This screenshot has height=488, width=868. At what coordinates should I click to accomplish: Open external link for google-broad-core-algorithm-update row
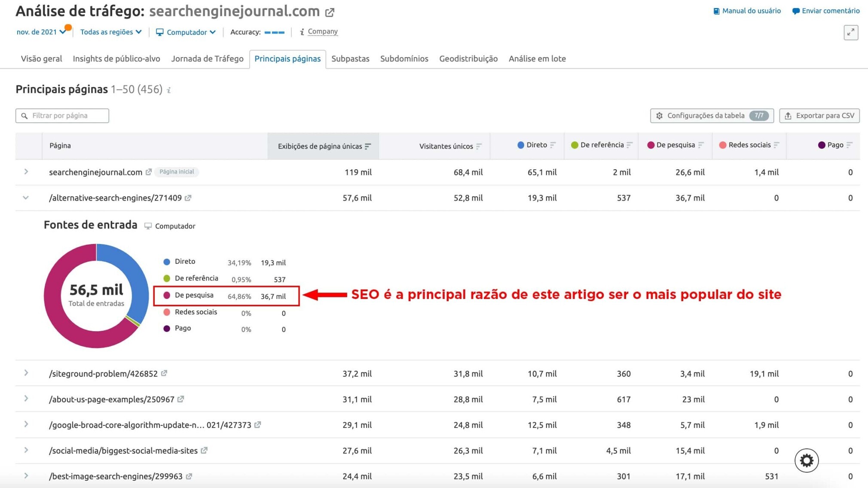tap(258, 425)
